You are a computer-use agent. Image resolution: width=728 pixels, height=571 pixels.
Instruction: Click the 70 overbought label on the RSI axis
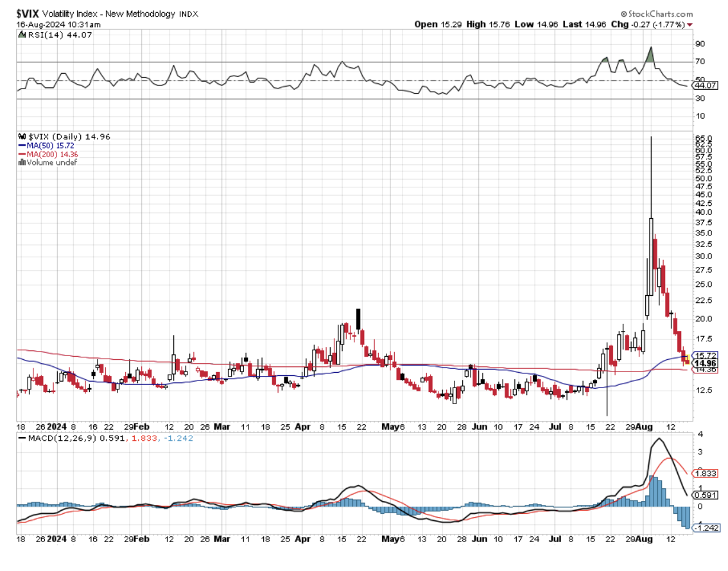click(x=700, y=61)
